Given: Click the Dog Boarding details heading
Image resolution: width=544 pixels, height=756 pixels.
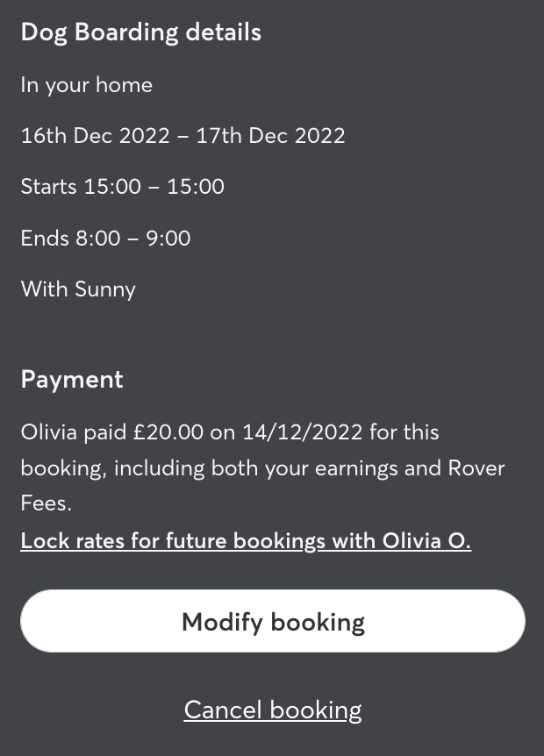Looking at the screenshot, I should coord(141,32).
